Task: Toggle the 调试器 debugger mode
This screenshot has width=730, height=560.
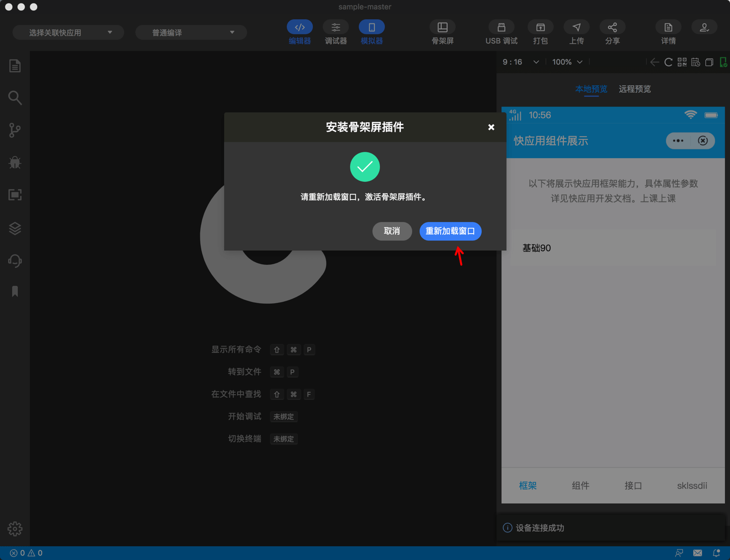Action: coord(336,31)
